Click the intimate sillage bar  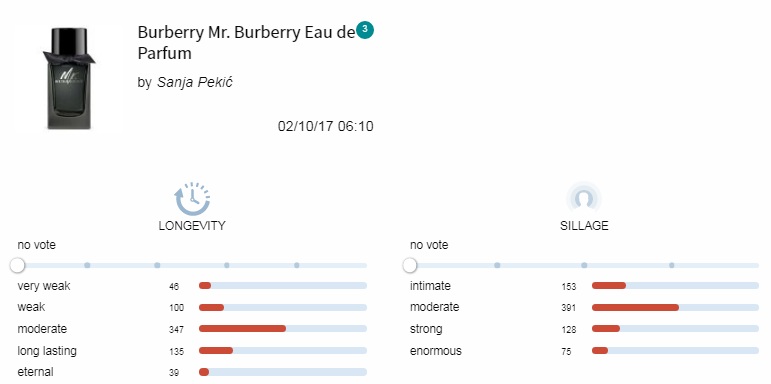click(675, 286)
